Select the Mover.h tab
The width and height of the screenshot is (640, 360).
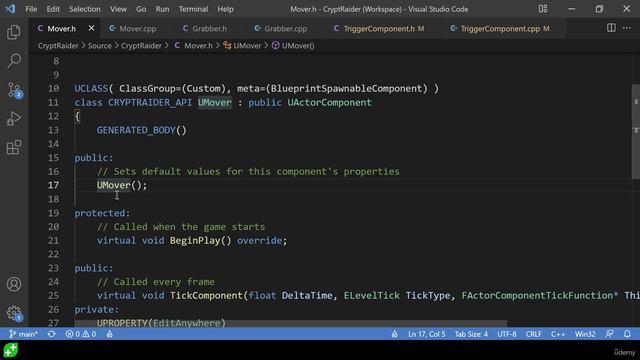click(61, 29)
